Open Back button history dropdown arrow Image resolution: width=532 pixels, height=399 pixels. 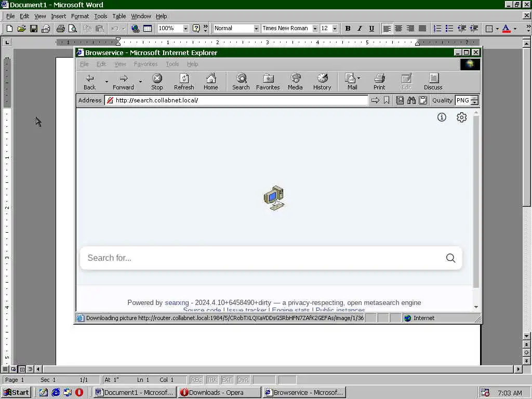[106, 82]
